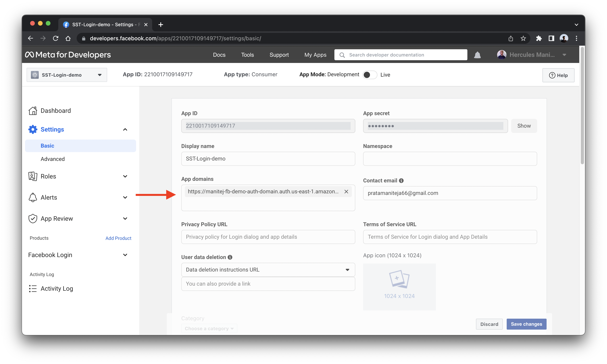Remove the app domain with the X
607x364 pixels.
point(346,192)
